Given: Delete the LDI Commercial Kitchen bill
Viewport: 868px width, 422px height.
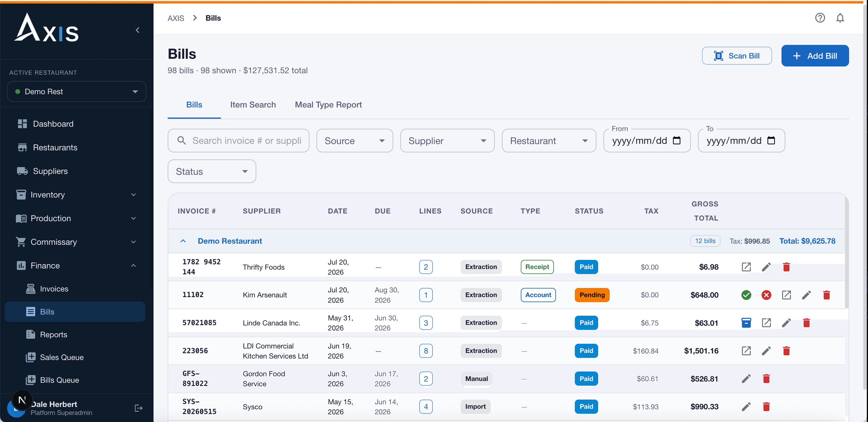Looking at the screenshot, I should click(x=787, y=351).
